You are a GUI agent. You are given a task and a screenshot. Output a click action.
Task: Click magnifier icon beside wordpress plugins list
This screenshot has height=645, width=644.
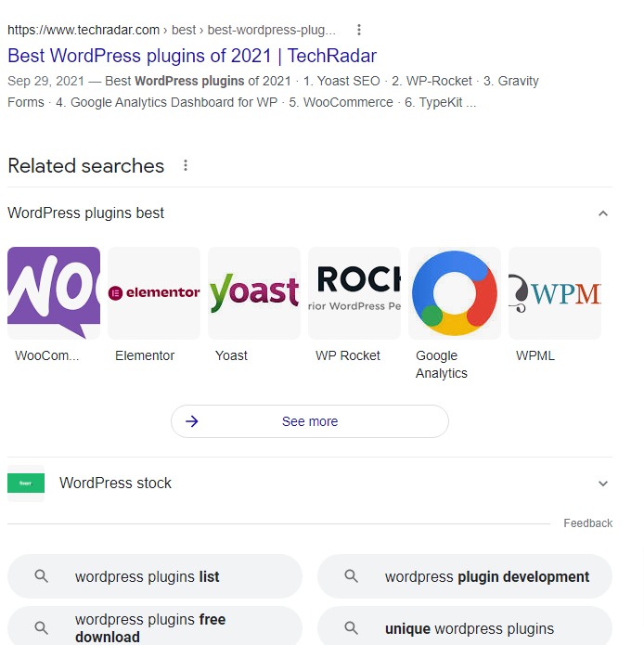41,576
